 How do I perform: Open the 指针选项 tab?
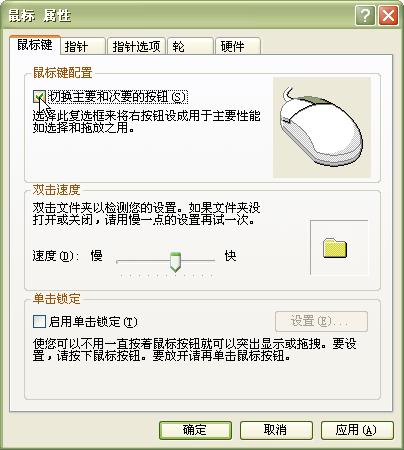click(x=136, y=46)
